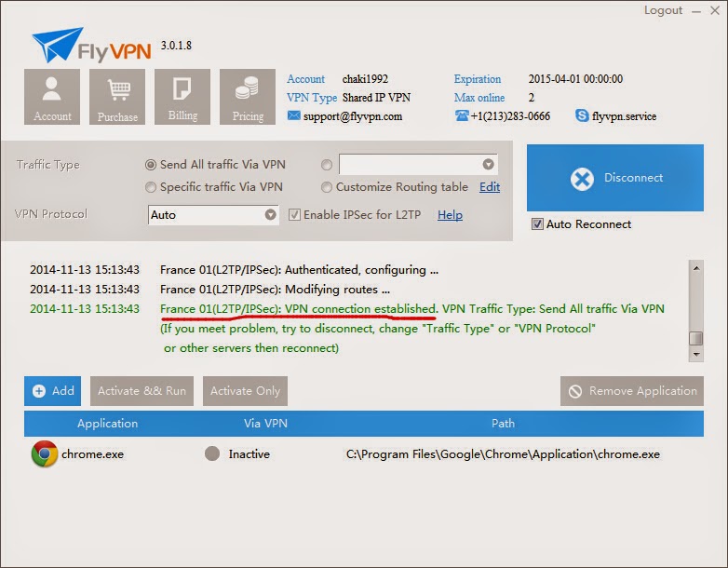
Task: Click the 'VPN connection established' log line
Action: tap(412, 309)
